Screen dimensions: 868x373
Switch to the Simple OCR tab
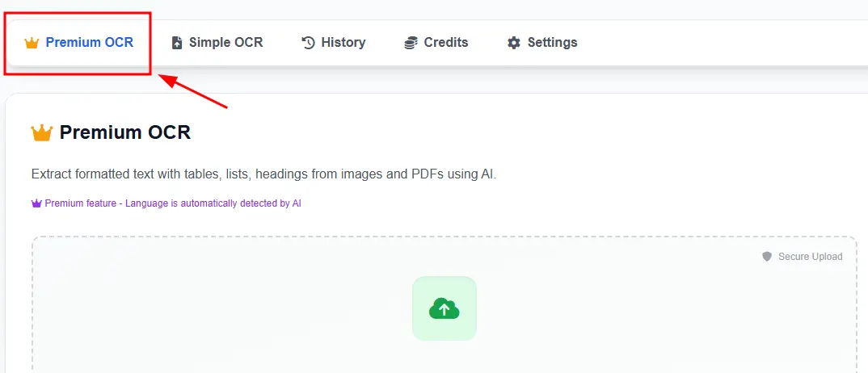[x=225, y=43]
